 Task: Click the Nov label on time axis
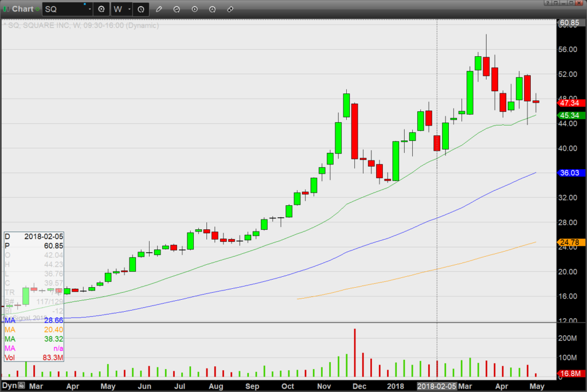[x=324, y=386]
